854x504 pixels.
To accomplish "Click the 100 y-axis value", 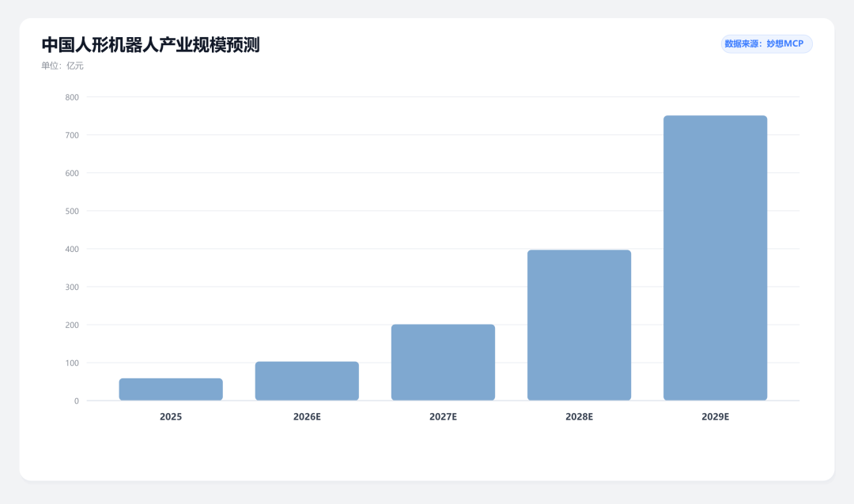I will (x=72, y=363).
